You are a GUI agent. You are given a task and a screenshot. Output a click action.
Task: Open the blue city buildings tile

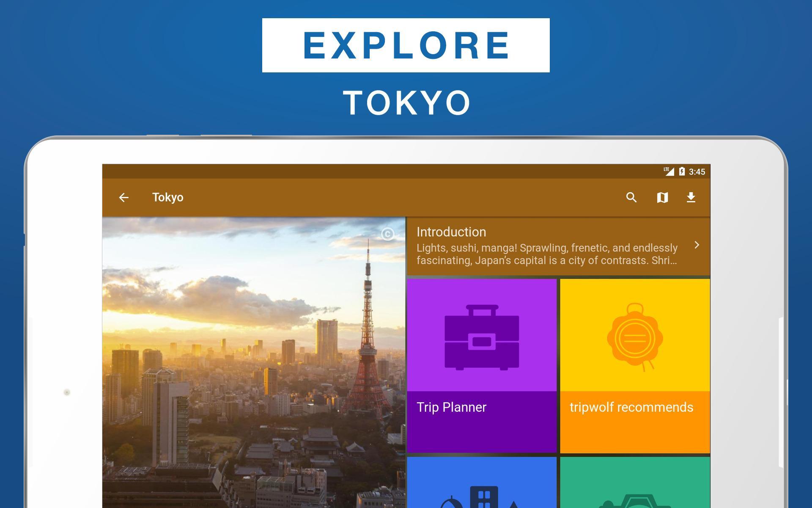tap(482, 482)
